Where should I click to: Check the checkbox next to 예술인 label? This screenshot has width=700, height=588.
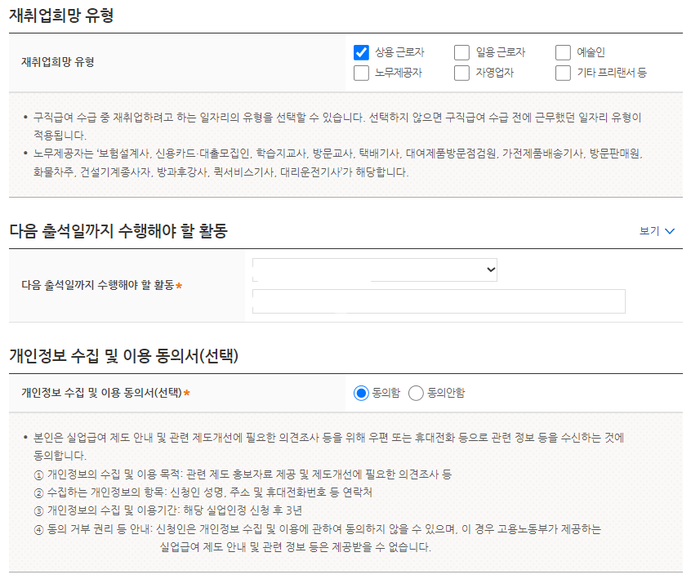coord(562,51)
